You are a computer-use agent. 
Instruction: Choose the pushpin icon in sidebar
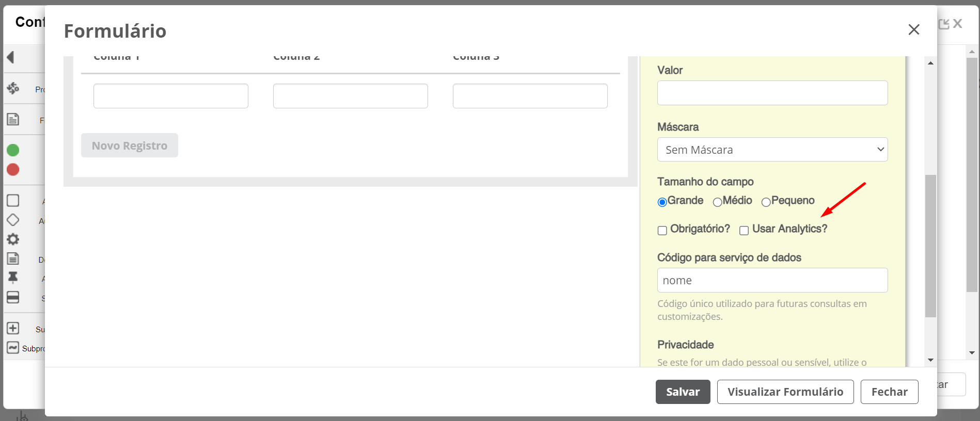coord(13,278)
